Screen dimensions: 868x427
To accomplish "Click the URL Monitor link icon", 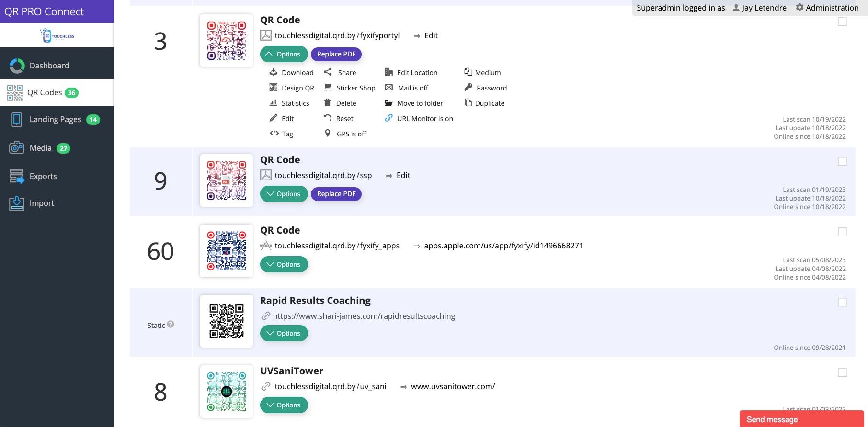I will 388,118.
